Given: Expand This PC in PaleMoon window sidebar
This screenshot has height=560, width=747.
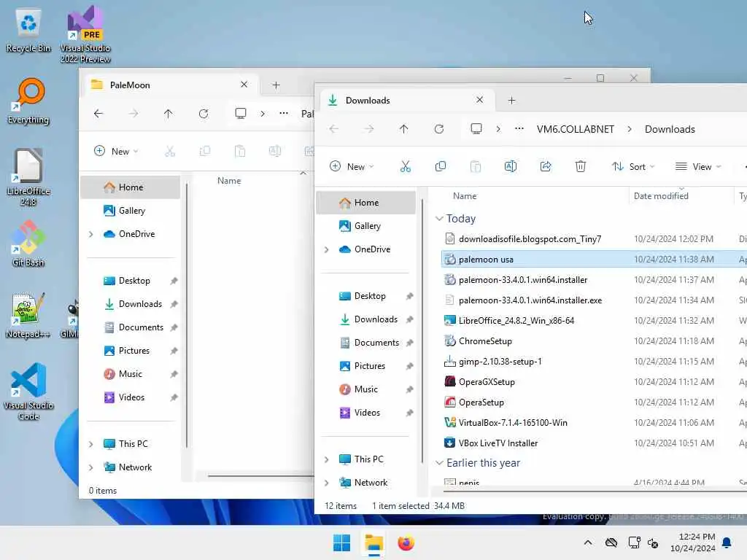Looking at the screenshot, I should [x=90, y=444].
